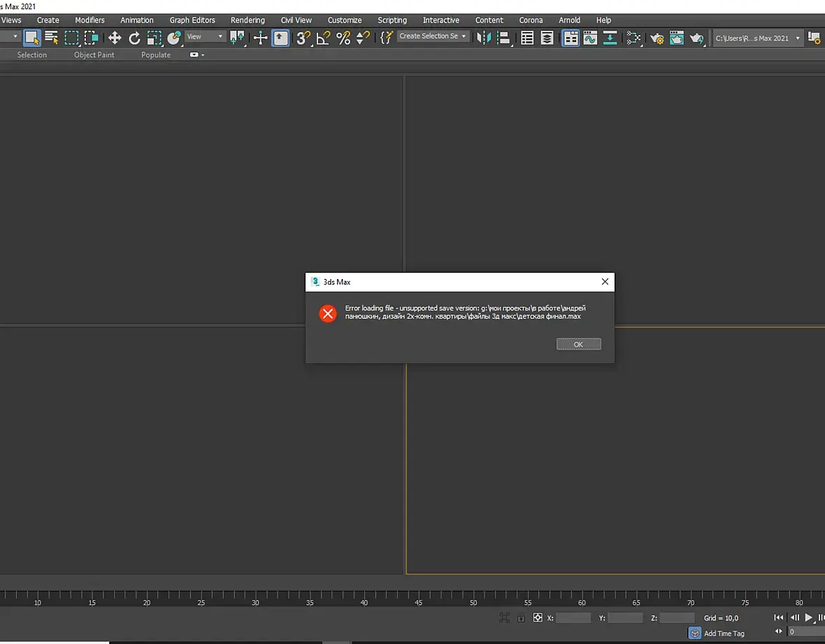Click cube icon beside Add Time Tag

point(695,634)
